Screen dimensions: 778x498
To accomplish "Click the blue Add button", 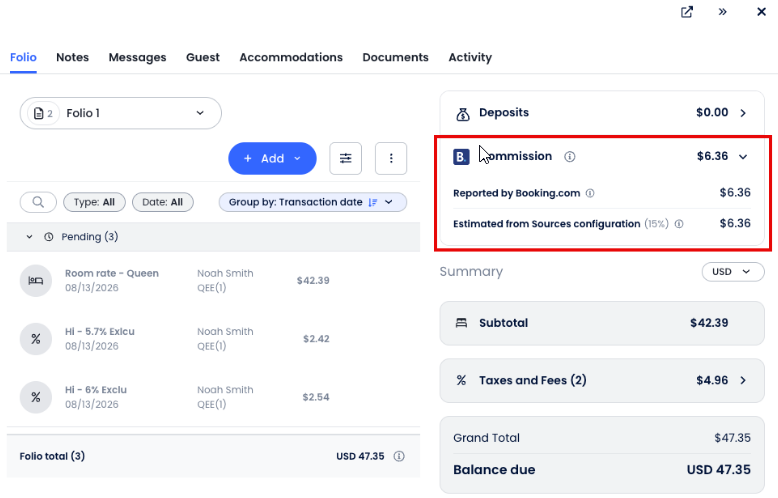I will pyautogui.click(x=272, y=158).
